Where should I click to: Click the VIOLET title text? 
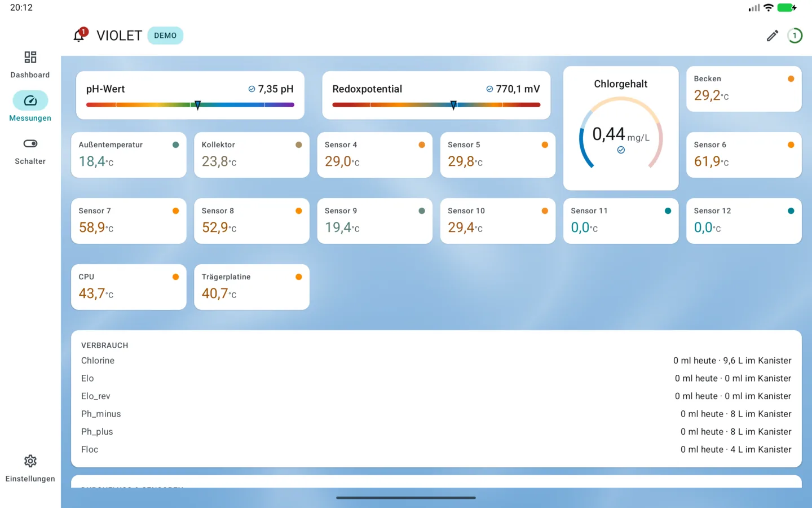119,36
